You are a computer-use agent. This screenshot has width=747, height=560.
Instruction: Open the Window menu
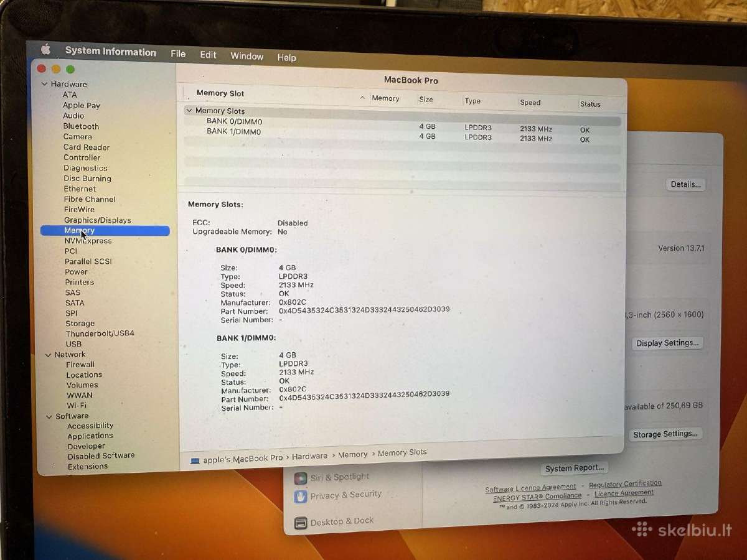point(247,56)
